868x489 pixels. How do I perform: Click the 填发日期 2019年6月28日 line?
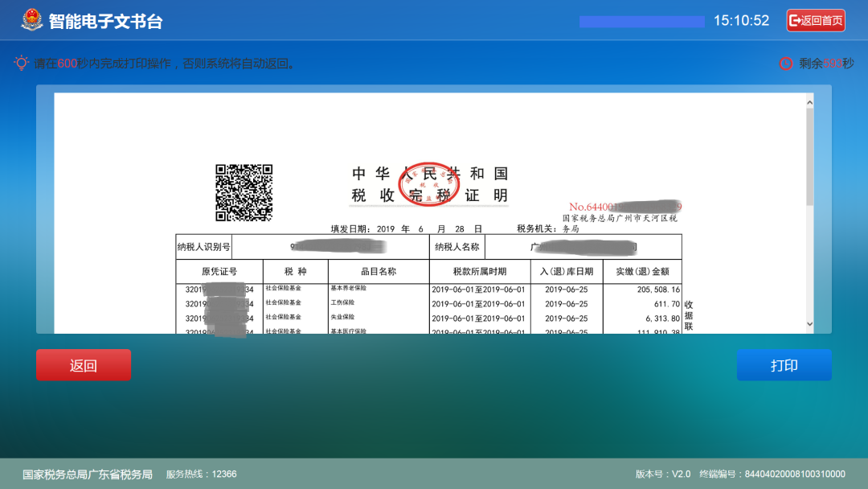407,228
